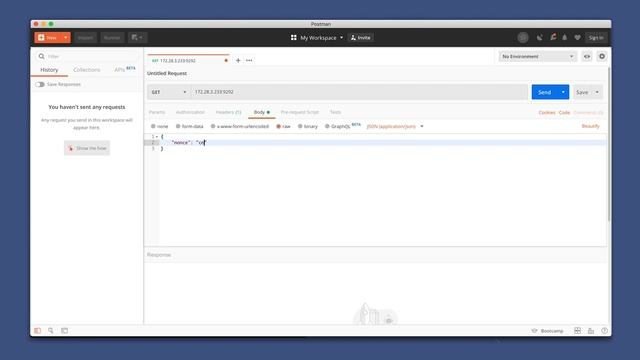Open the console icon in status bar
Viewport: 640px width, 360px height.
coord(64,331)
